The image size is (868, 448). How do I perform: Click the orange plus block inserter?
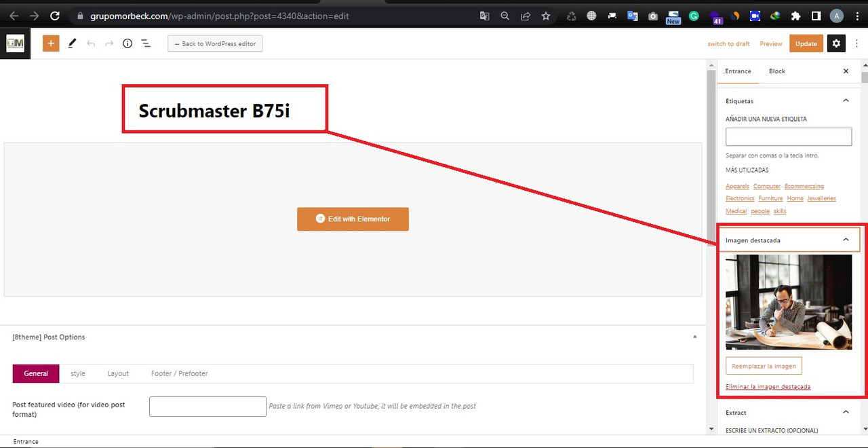(51, 43)
